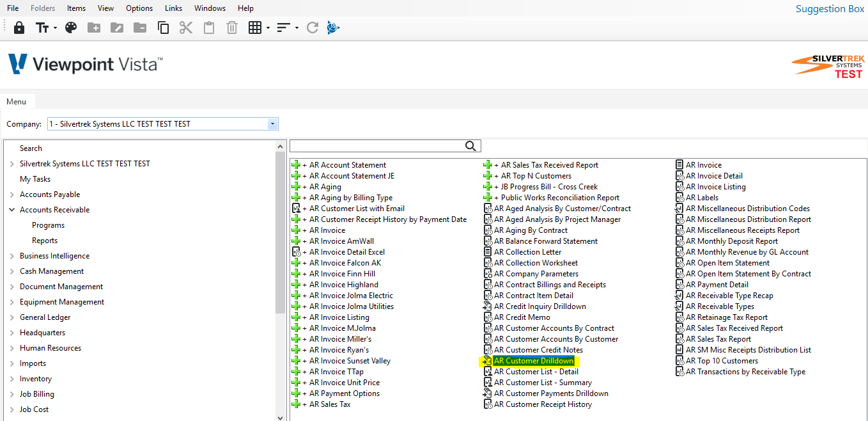The height and width of the screenshot is (421, 868).
Task: Open the color palette theme icon
Action: click(x=71, y=28)
